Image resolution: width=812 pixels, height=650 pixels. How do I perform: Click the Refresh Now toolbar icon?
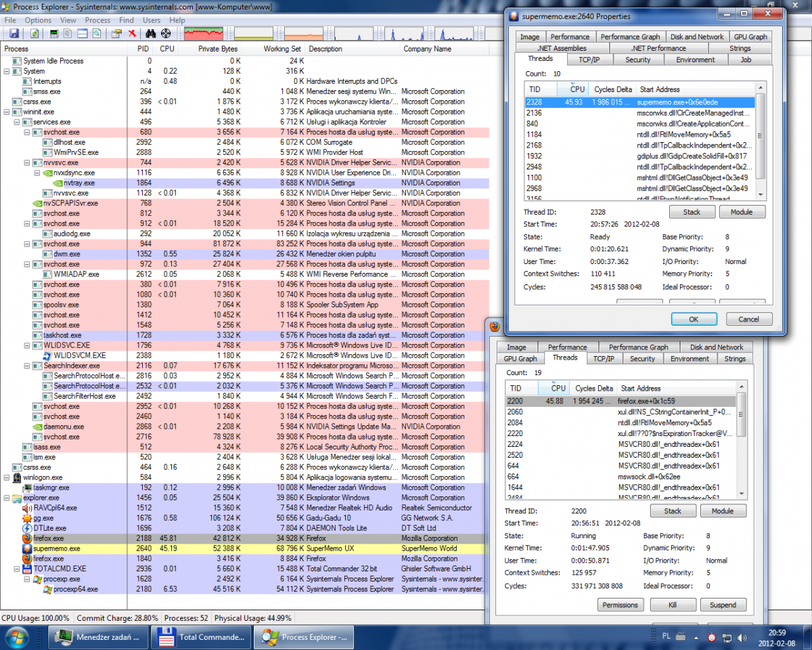point(35,33)
